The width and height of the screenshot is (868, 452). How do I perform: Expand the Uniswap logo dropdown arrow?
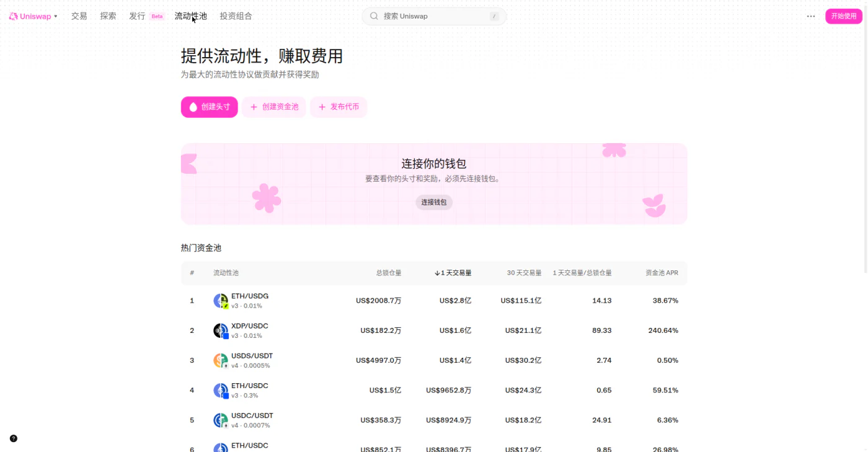(x=56, y=16)
